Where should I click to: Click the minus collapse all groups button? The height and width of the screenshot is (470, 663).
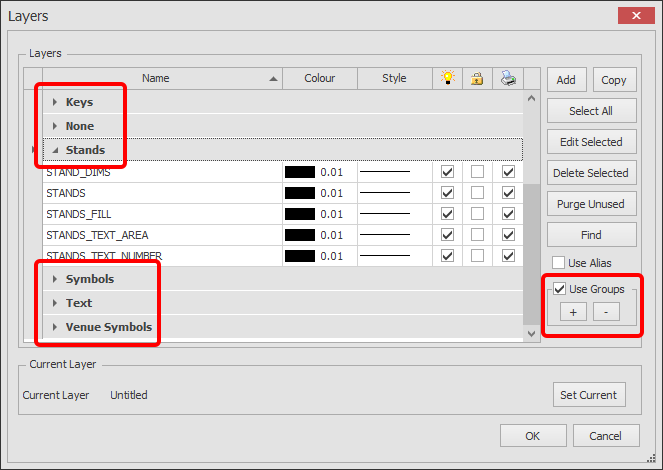(x=606, y=312)
